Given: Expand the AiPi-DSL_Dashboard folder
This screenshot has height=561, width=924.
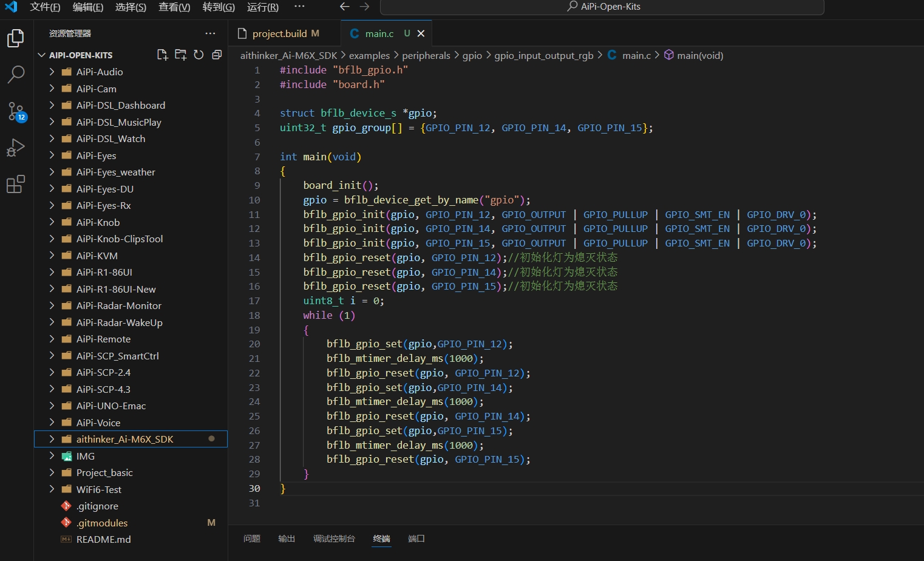Looking at the screenshot, I should (x=52, y=105).
